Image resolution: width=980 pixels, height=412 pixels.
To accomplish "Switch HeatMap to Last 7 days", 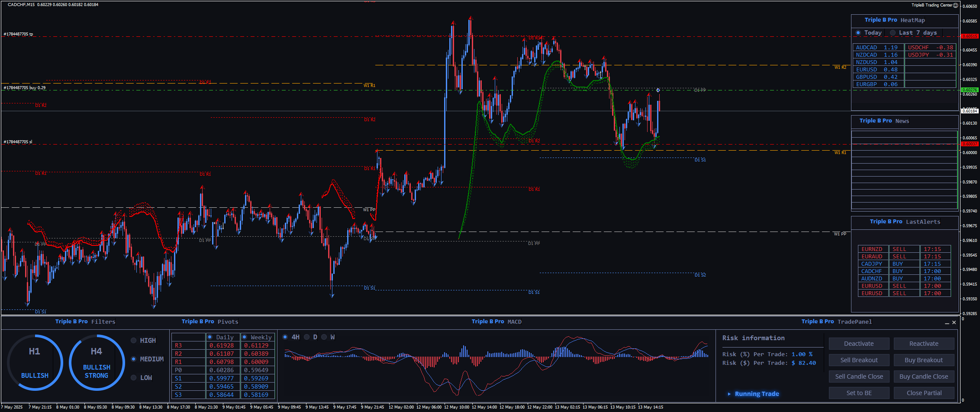I will [x=893, y=33].
